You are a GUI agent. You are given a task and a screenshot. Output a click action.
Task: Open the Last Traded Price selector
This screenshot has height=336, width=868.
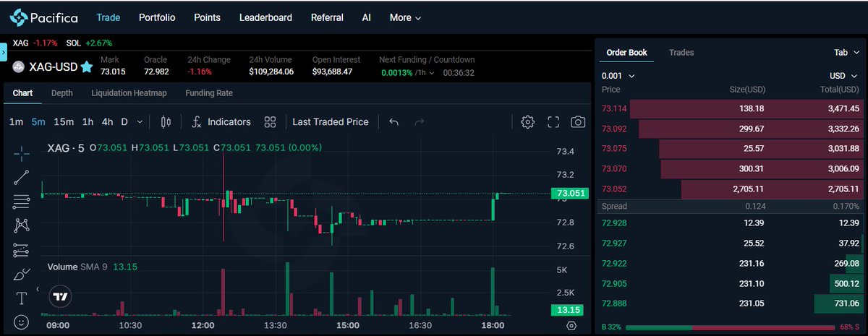click(331, 122)
